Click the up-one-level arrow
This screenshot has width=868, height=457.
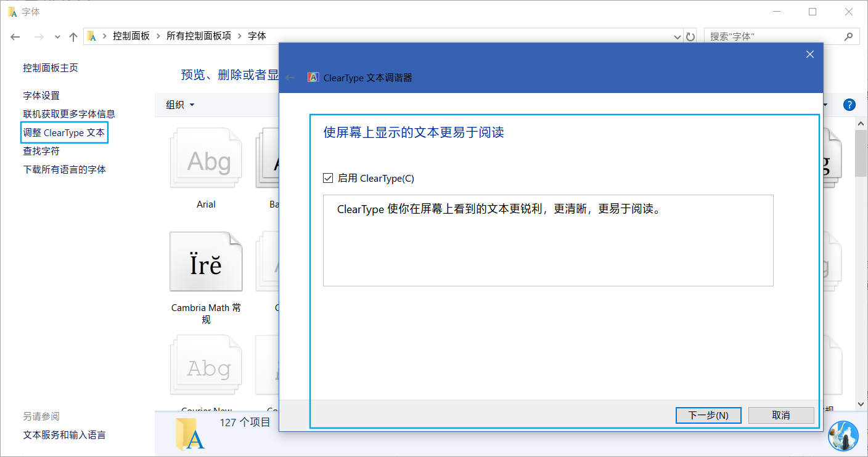point(73,36)
